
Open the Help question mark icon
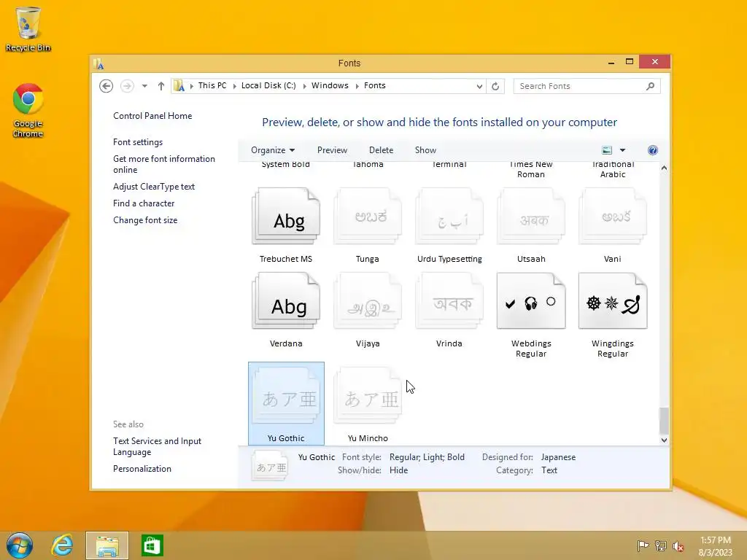653,150
